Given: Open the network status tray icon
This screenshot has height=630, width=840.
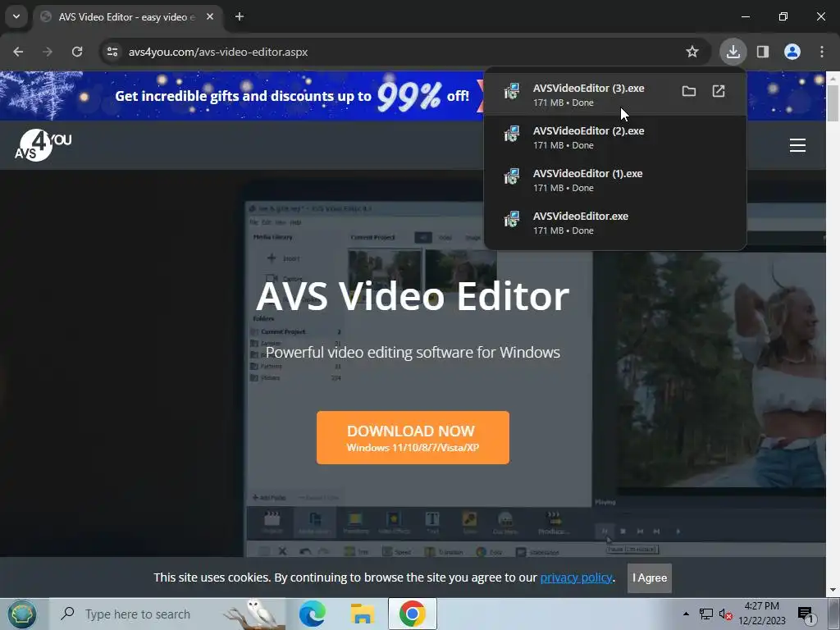Looking at the screenshot, I should [706, 614].
